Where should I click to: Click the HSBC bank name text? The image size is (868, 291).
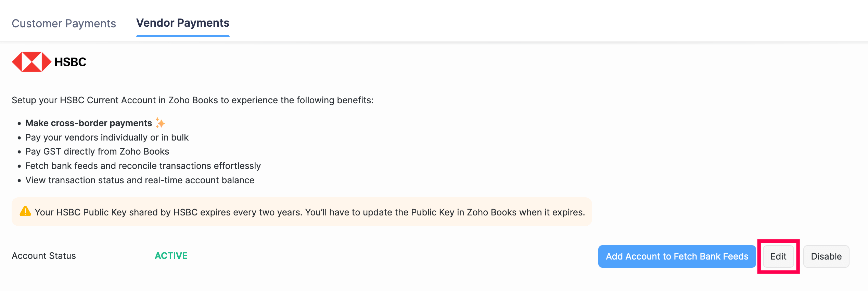coord(70,62)
